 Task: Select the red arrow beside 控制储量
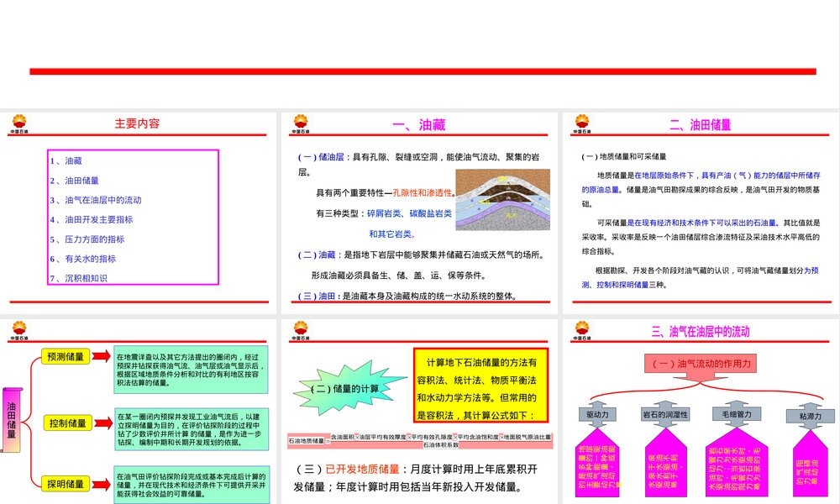[x=103, y=423]
